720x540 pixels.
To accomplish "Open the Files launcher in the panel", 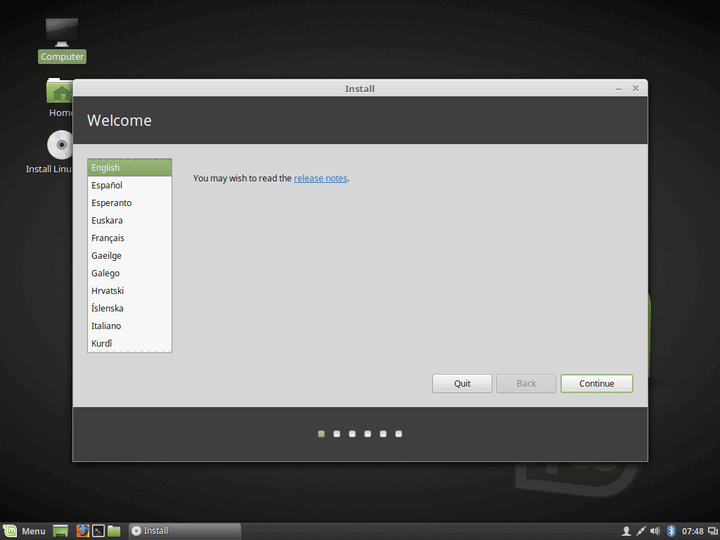I will 114,531.
